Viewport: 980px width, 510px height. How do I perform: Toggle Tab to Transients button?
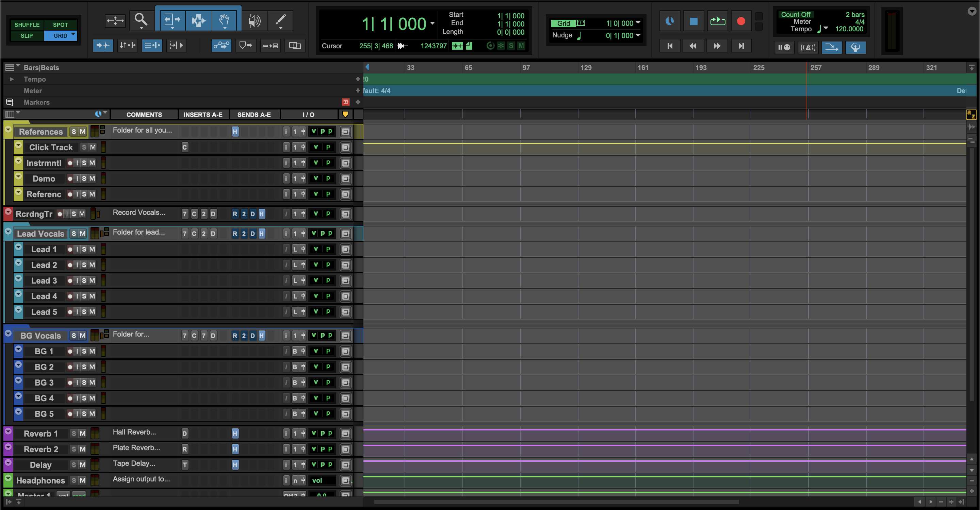pos(103,46)
